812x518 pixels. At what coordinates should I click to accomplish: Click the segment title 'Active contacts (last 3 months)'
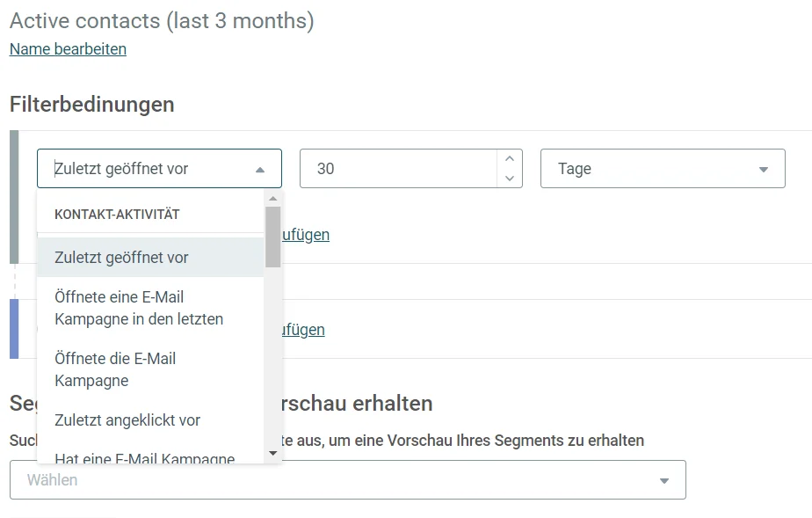tap(162, 21)
